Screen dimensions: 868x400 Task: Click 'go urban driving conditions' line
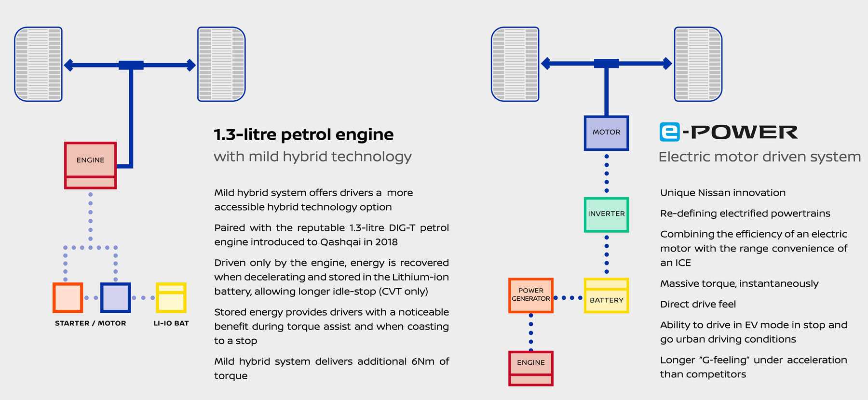pyautogui.click(x=728, y=339)
